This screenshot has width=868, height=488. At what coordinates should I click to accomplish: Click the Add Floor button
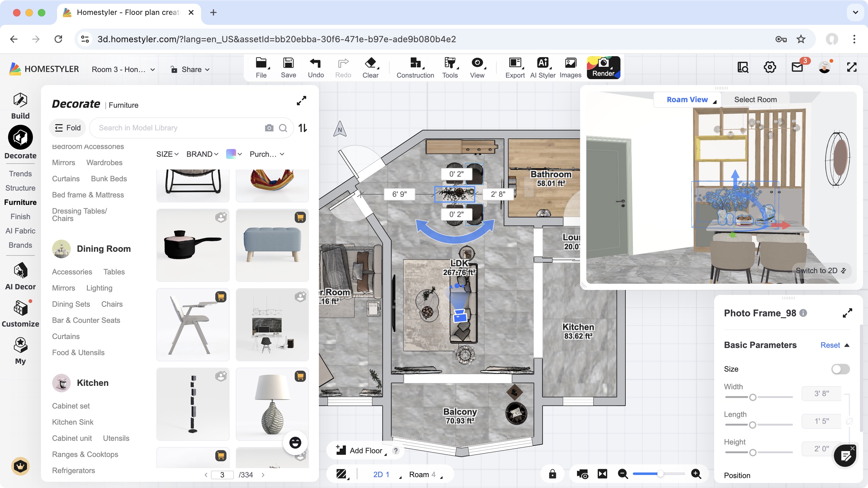tap(361, 450)
